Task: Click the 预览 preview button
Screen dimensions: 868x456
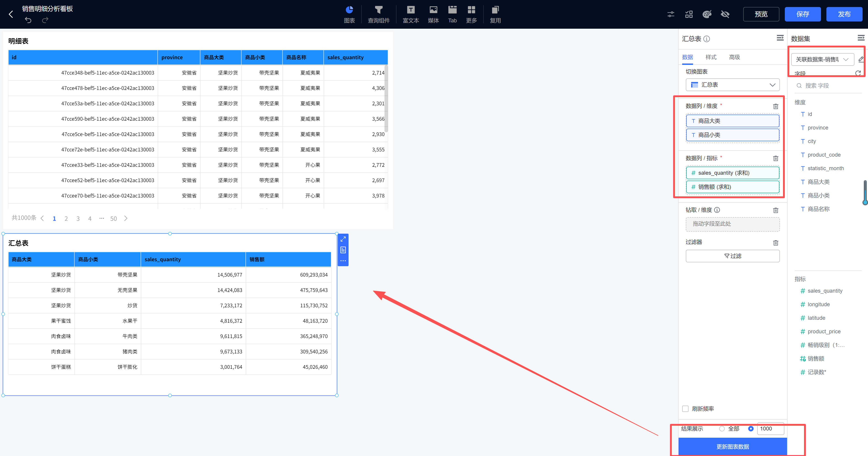Action: tap(761, 14)
